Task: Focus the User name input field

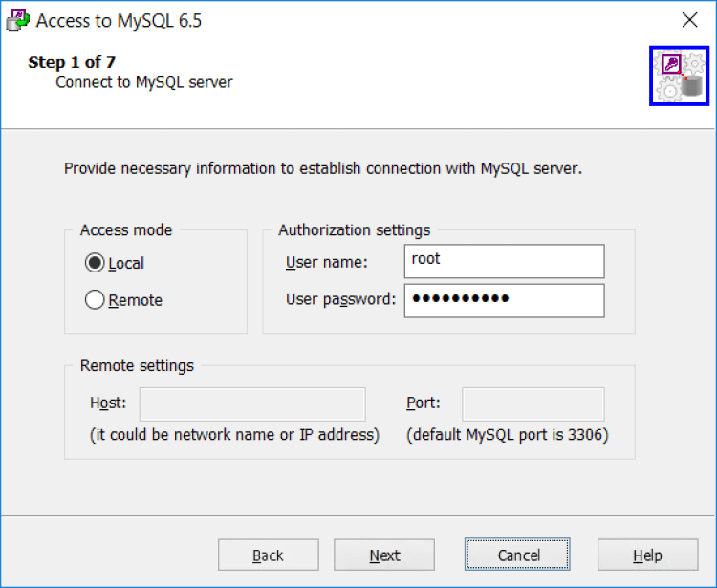Action: tap(504, 260)
